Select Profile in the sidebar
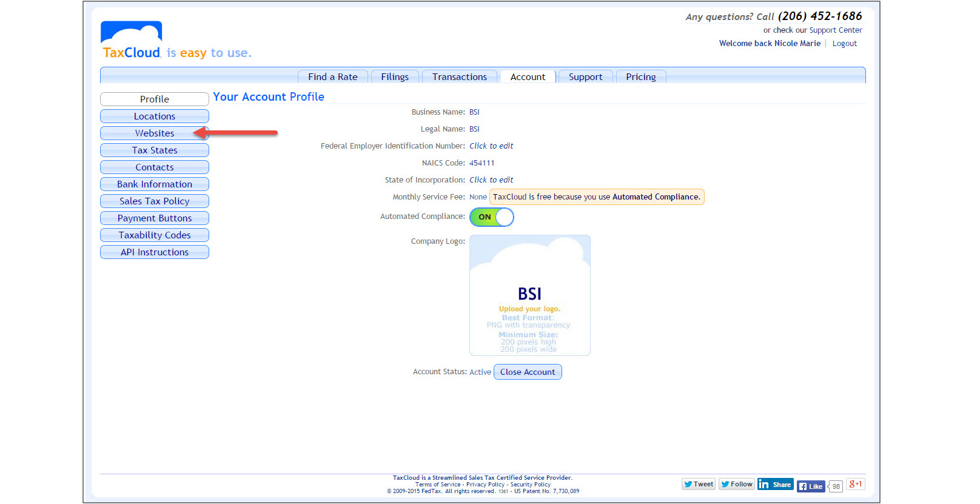This screenshot has height=504, width=980. click(155, 99)
